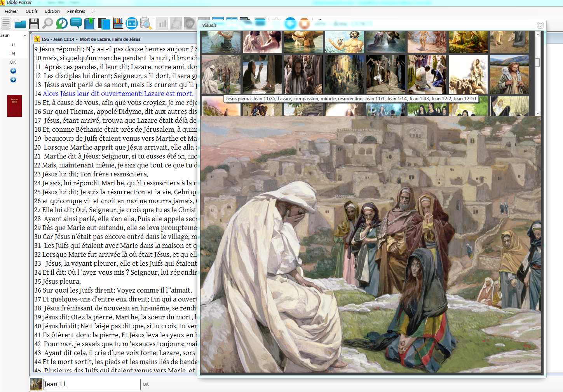The width and height of the screenshot is (563, 392).
Task: Click OK next to Jean 11 field
Action: tap(146, 384)
